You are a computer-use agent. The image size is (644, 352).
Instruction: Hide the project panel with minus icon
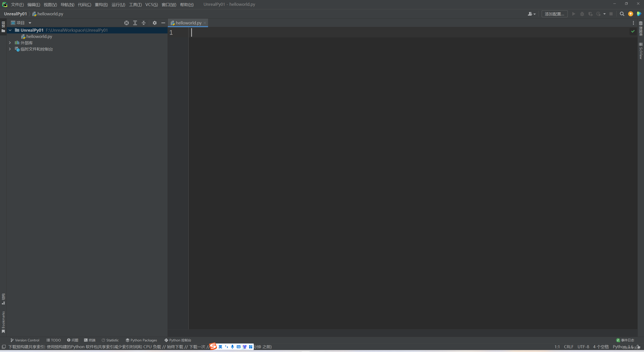tap(163, 23)
